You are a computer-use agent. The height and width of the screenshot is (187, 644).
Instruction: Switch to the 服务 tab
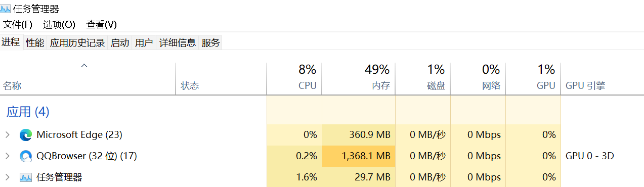(x=211, y=43)
